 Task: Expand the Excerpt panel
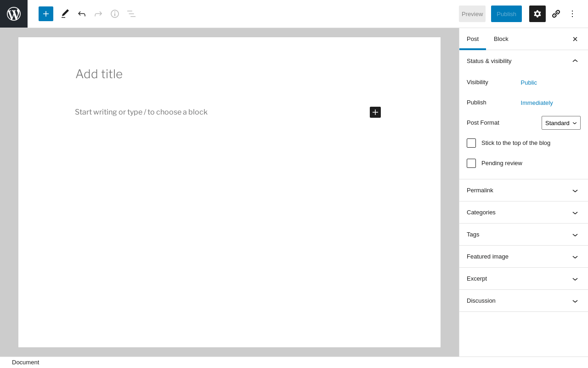524,279
